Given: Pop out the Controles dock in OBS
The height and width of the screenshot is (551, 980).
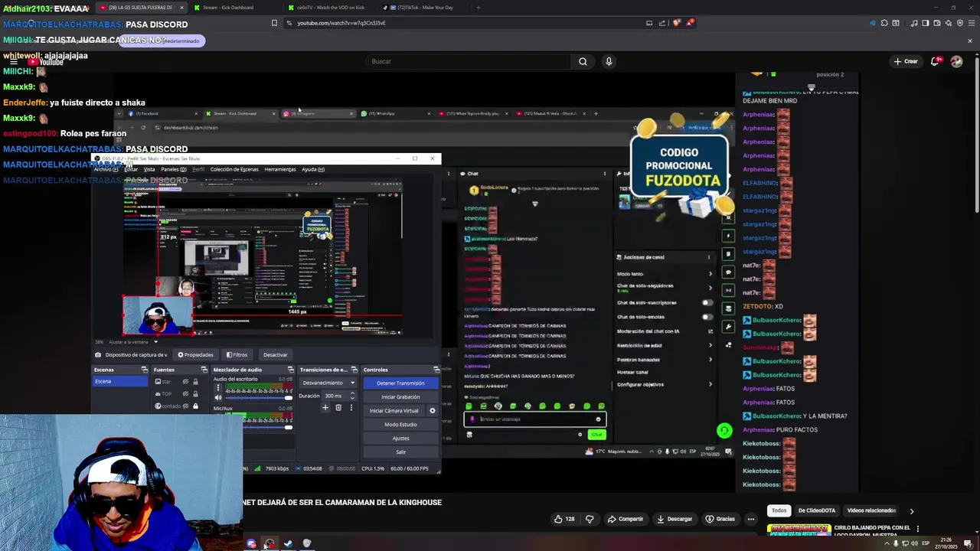Looking at the screenshot, I should (x=436, y=370).
